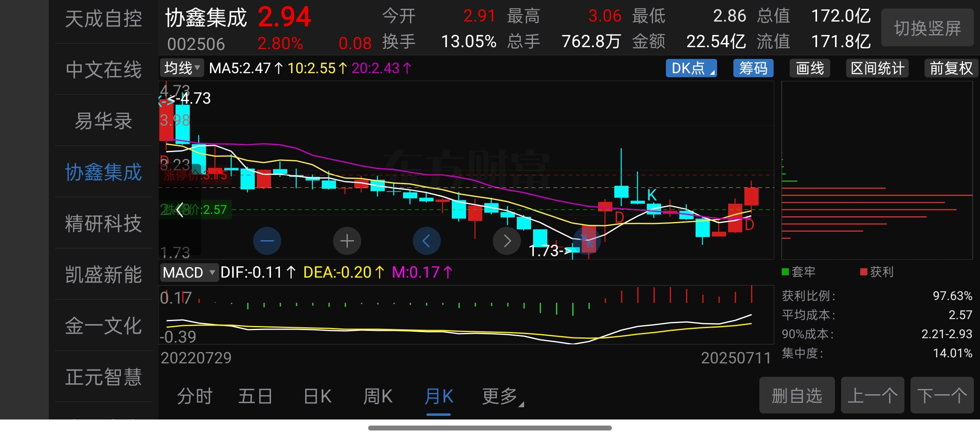980x439 pixels.
Task: Zoom in chart with plus icon
Action: coord(347,241)
